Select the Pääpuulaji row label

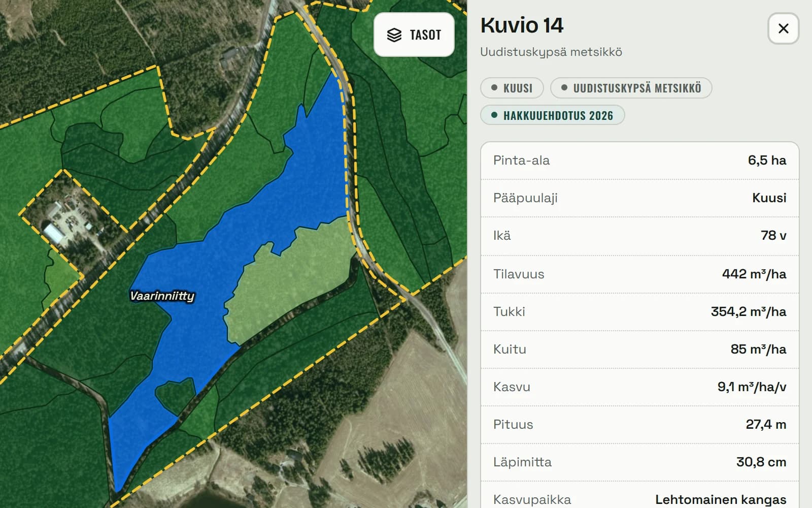525,198
